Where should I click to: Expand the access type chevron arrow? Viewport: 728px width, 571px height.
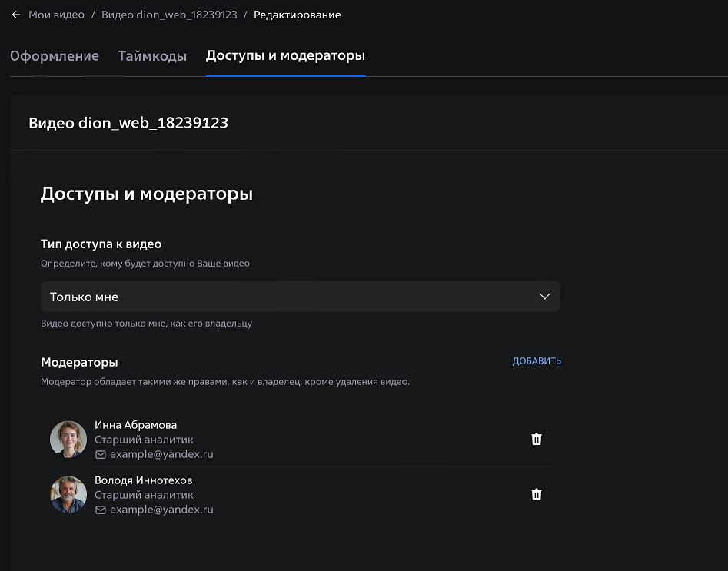[544, 297]
